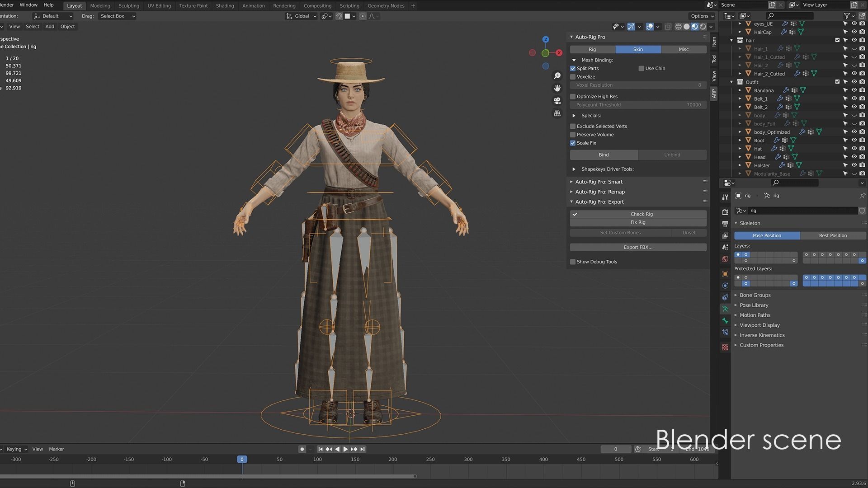This screenshot has height=488, width=868.
Task: Hide the Bandana object with eye icon
Action: (854, 90)
